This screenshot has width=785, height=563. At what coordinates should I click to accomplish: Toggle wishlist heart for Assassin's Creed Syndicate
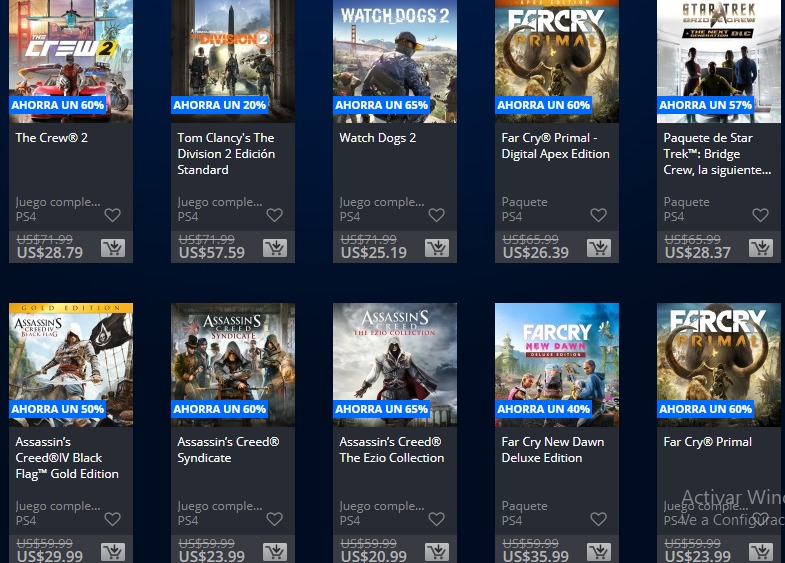(x=274, y=519)
